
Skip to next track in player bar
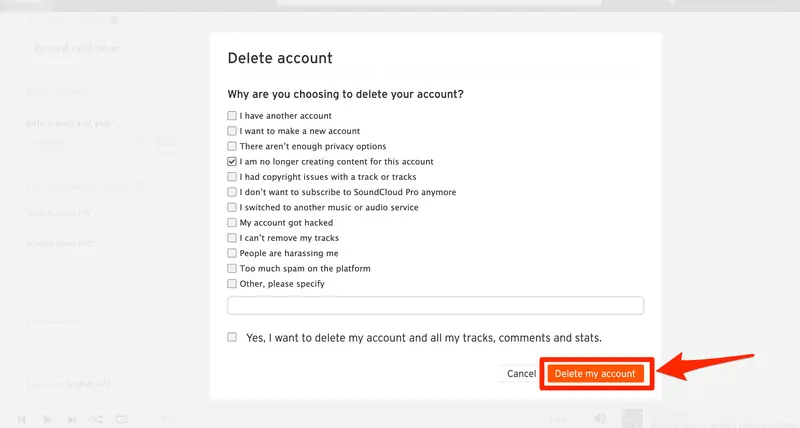[x=71, y=419]
